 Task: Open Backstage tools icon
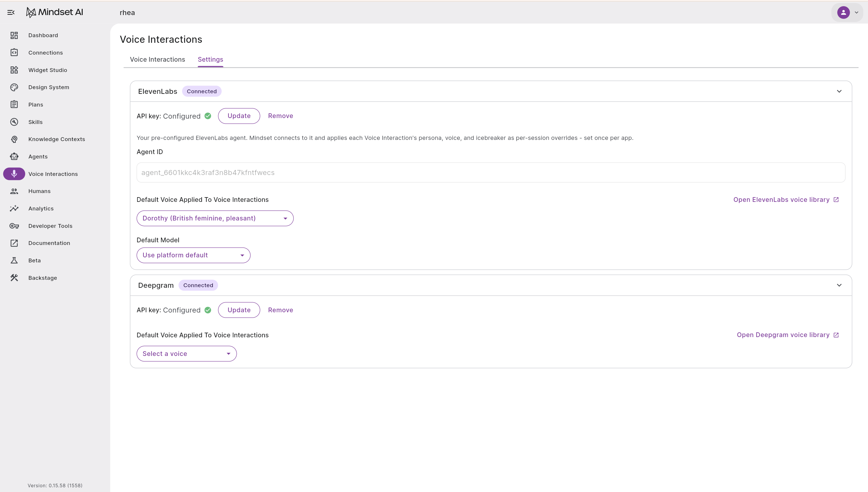click(14, 278)
